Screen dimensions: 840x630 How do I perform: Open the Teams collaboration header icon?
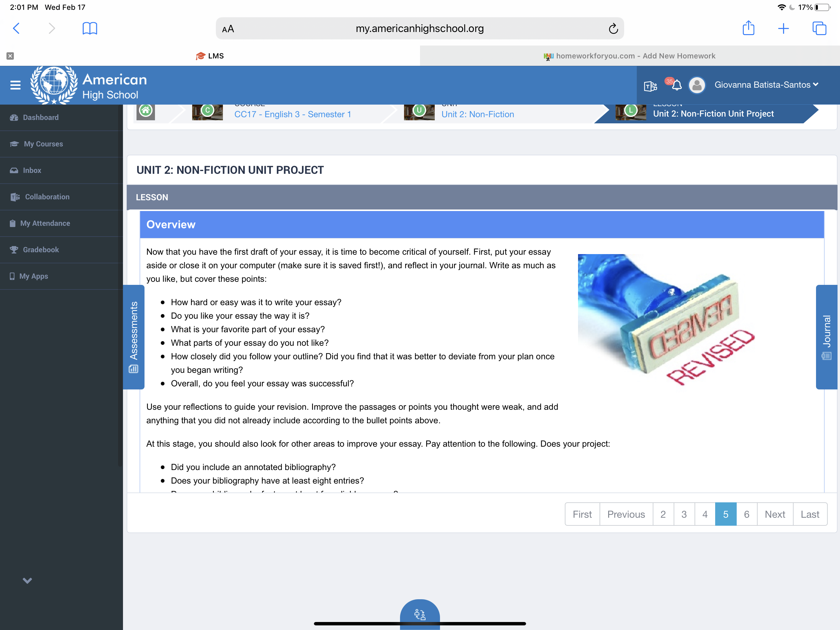pos(650,86)
